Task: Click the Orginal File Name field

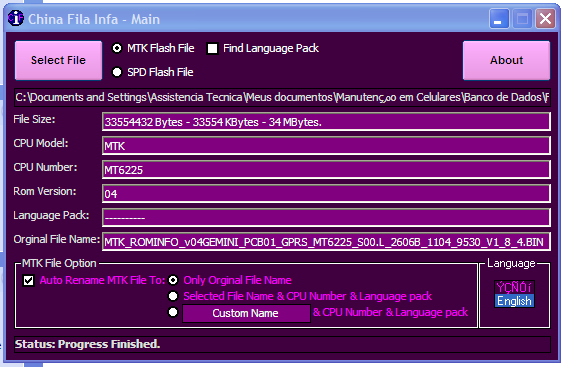Action: point(326,242)
